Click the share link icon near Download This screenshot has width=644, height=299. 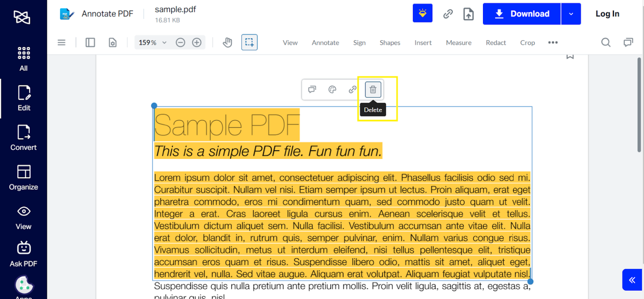click(x=447, y=13)
